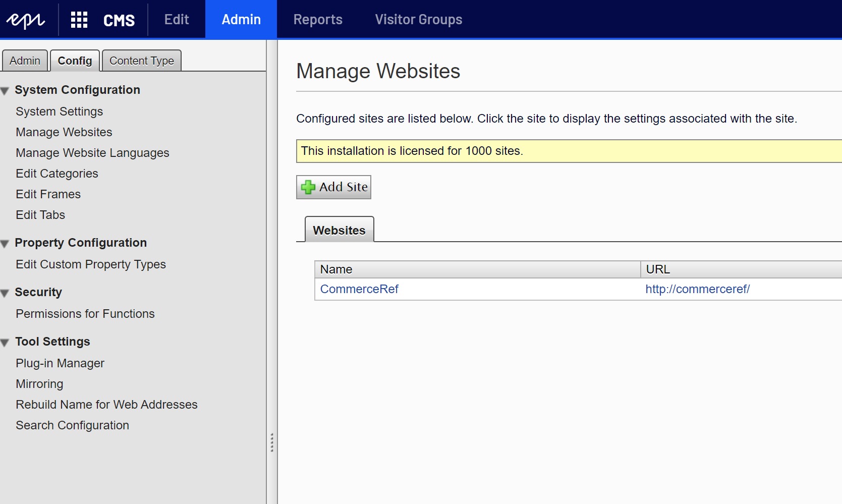Click the green plus Add Site button
842x504 pixels.
(333, 187)
